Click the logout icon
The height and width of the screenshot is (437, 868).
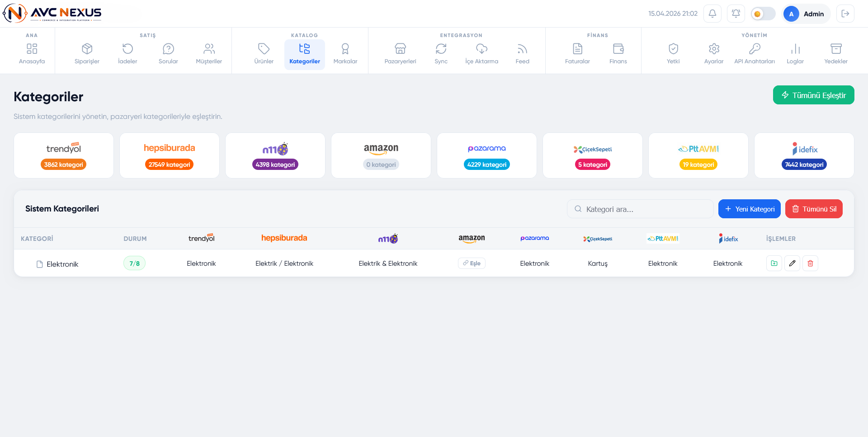[845, 14]
